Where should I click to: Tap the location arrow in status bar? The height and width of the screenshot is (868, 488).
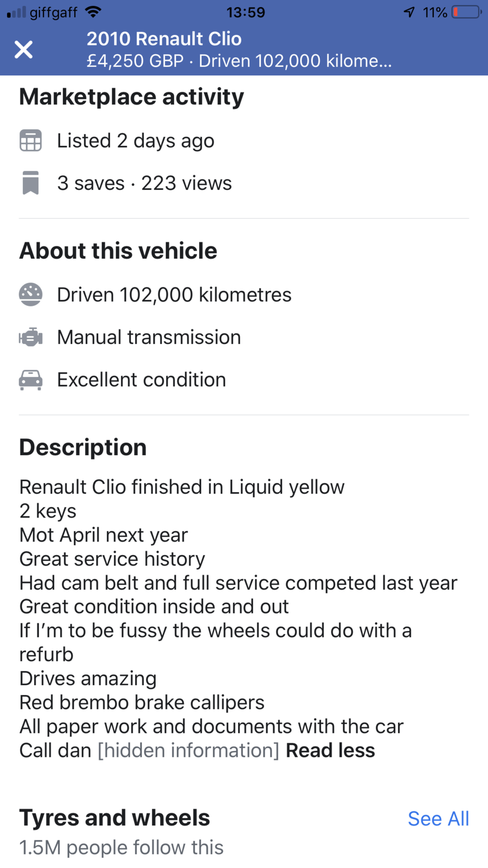[409, 12]
